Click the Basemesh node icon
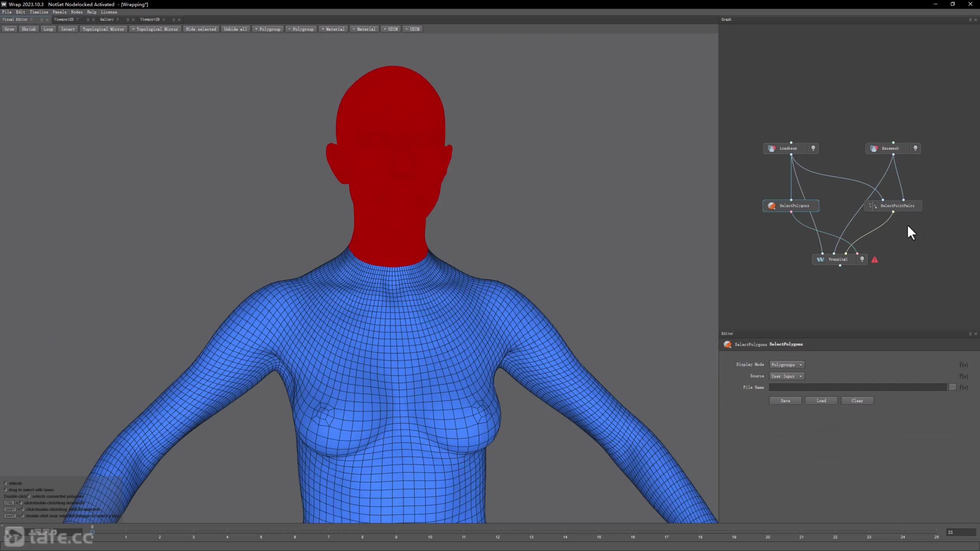Image resolution: width=980 pixels, height=551 pixels. coord(874,148)
